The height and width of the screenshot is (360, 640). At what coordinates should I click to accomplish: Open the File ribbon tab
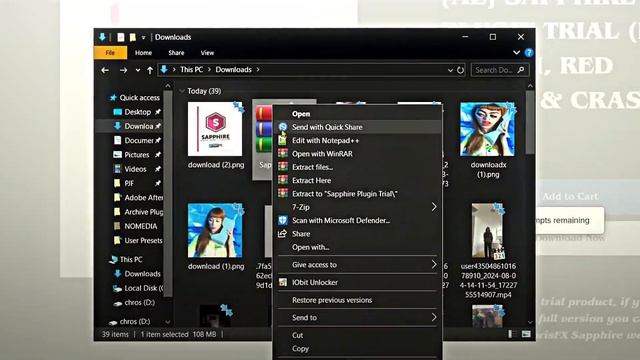(x=110, y=53)
